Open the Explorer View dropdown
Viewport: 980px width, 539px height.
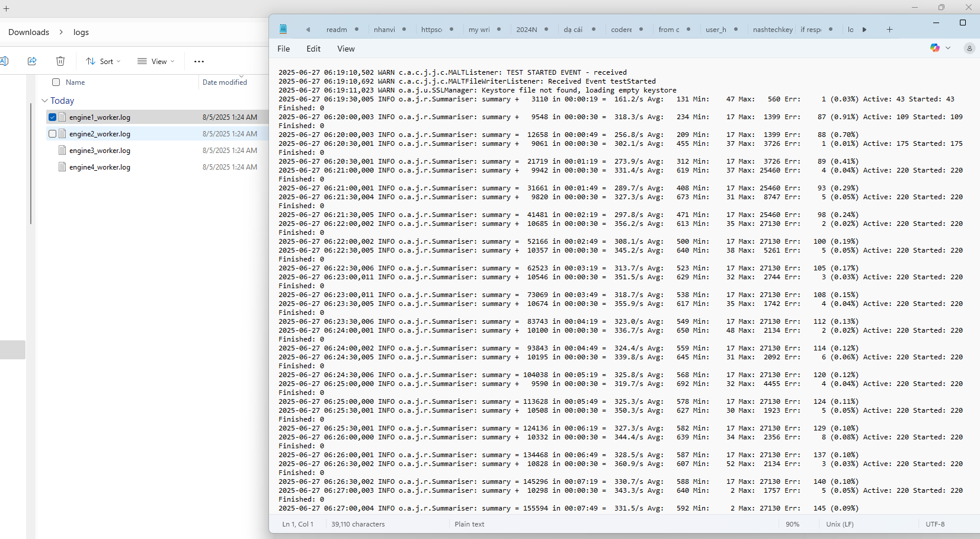coord(156,61)
